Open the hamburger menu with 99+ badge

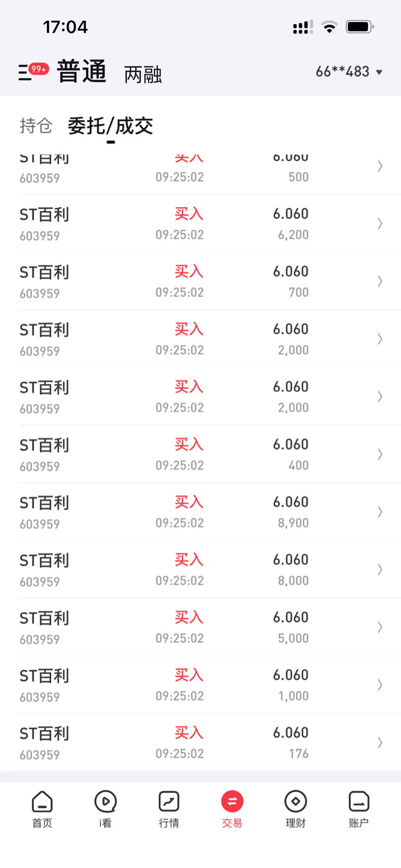coord(25,72)
